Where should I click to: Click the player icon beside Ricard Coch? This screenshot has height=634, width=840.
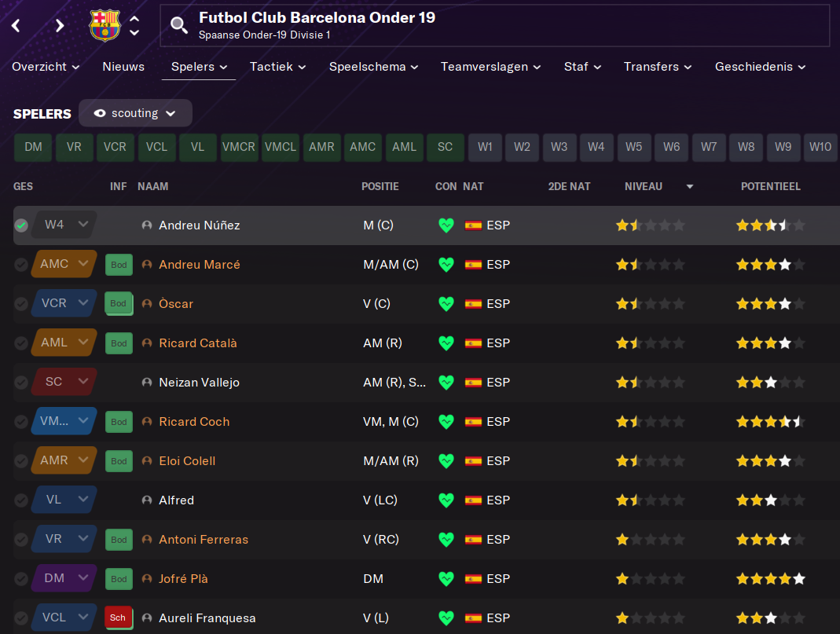coord(147,422)
